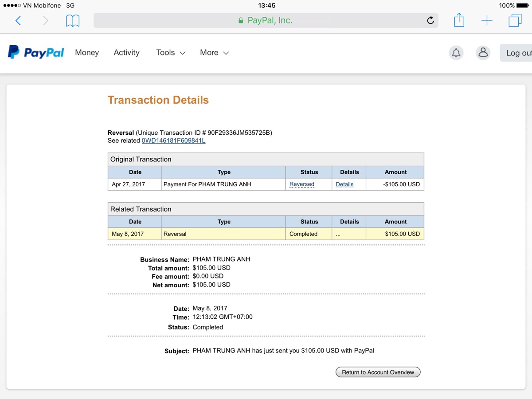Viewport: 532px width, 399px height.
Task: Open the notifications bell
Action: coord(456,53)
